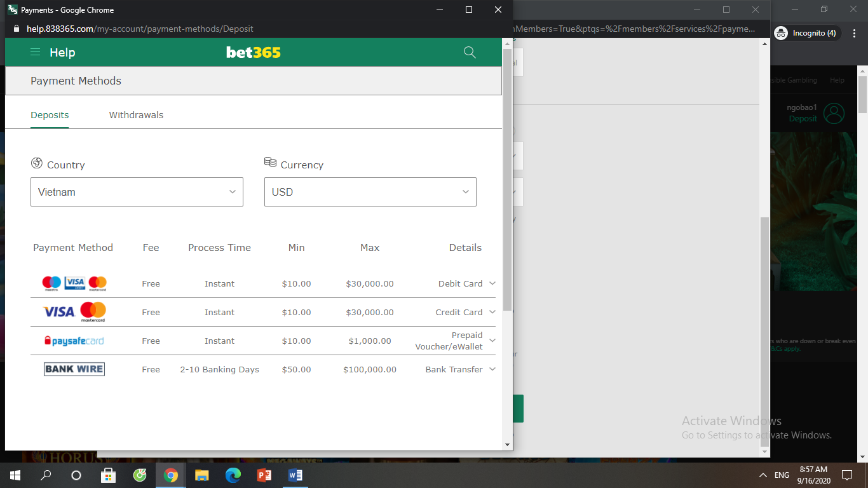
Task: Open File Explorer from the taskbar
Action: 202,475
